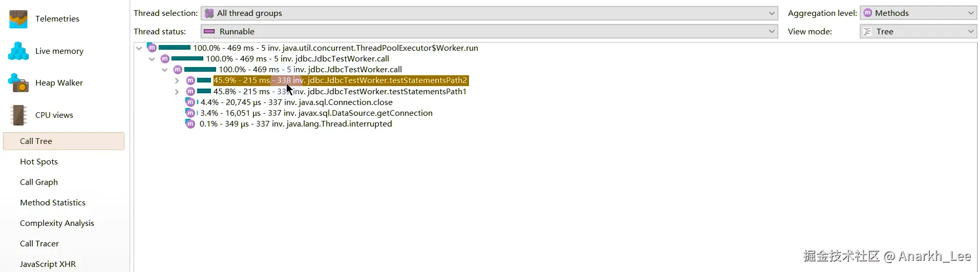The width and height of the screenshot is (980, 272).
Task: Open Complexity Analysis view
Action: point(57,223)
